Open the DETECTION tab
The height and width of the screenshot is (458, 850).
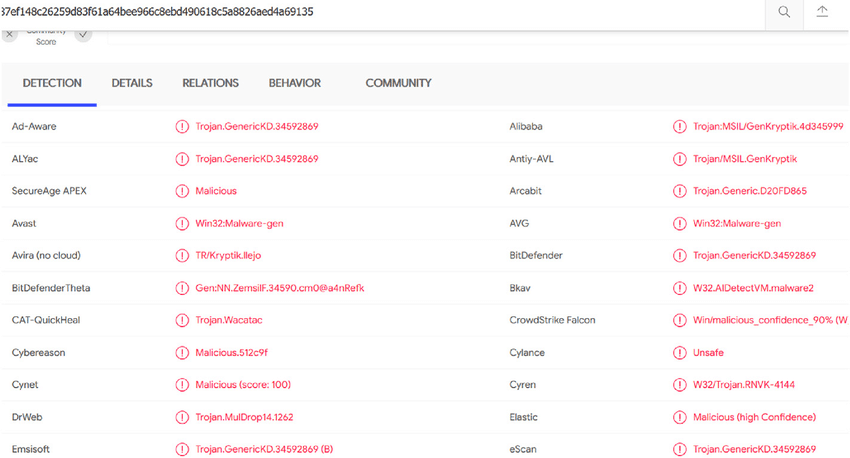point(52,83)
